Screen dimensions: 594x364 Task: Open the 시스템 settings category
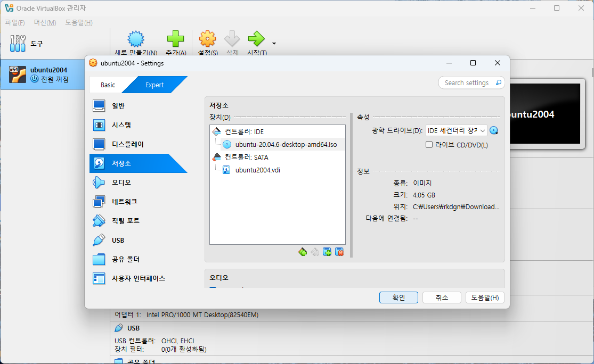pos(139,125)
